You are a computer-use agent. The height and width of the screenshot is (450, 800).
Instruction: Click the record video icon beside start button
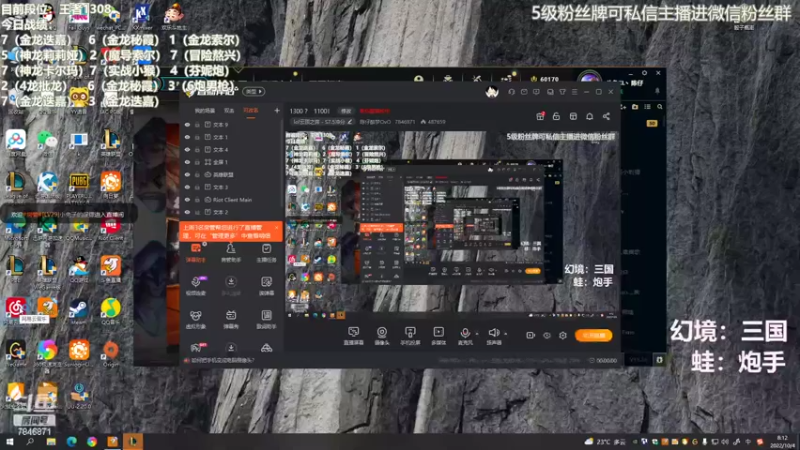530,335
